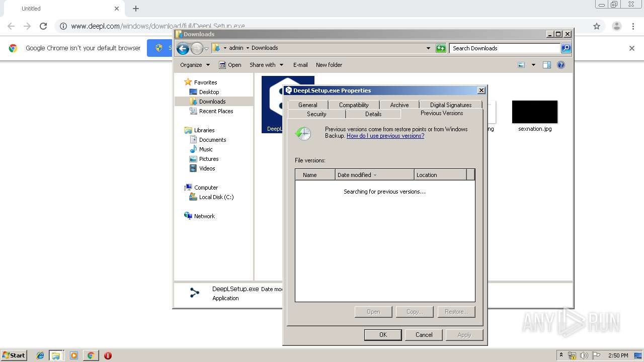Sort file versions by Name column
The image size is (644, 362).
pos(315,175)
